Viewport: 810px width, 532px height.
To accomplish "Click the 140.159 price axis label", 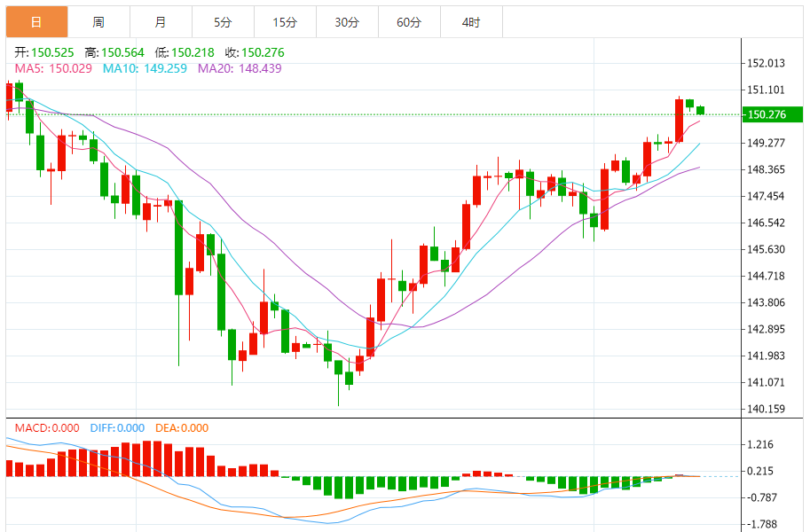I will click(767, 409).
